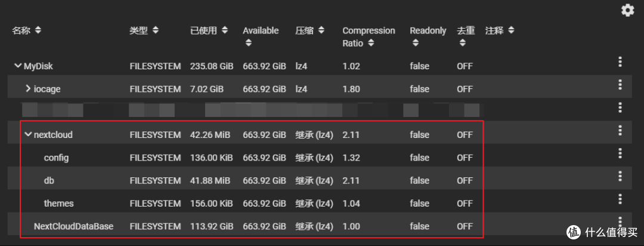Open the three-dot menu for iocage

620,85
